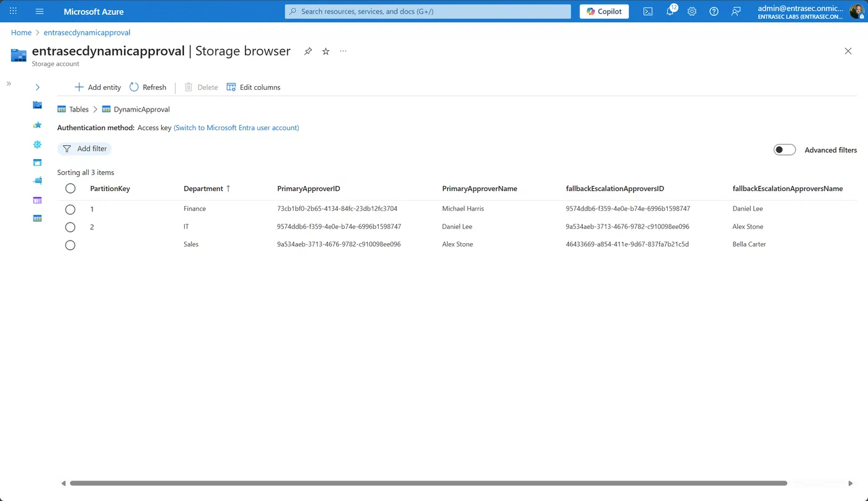Open Queues icon in sidebar
The height and width of the screenshot is (501, 868).
tap(37, 200)
